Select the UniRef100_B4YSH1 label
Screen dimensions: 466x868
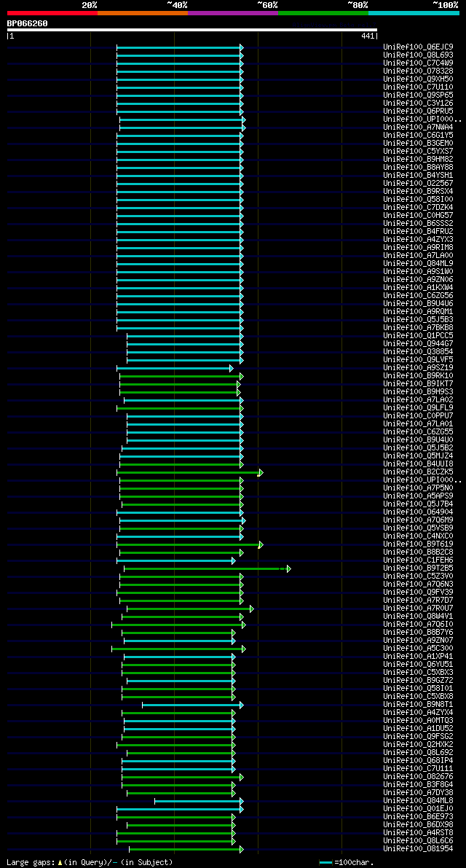pyautogui.click(x=418, y=176)
